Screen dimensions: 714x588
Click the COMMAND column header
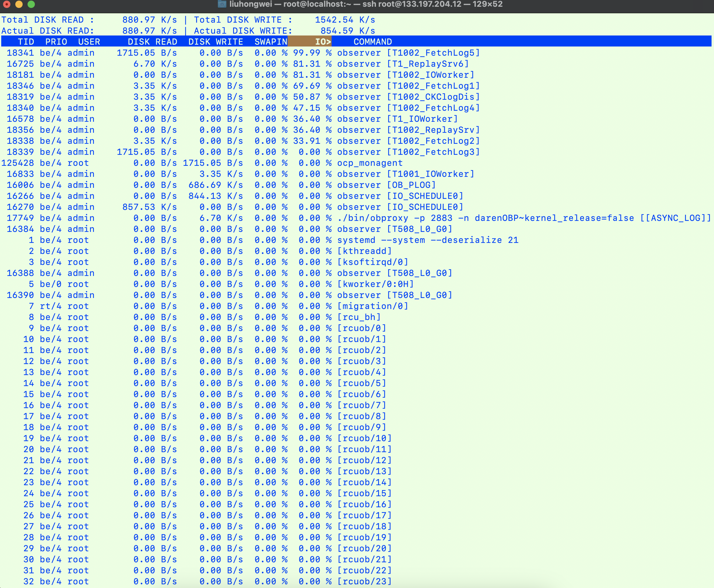[x=373, y=42]
